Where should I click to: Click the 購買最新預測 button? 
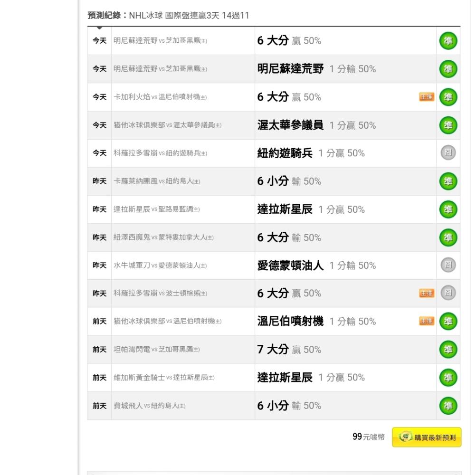point(427,437)
